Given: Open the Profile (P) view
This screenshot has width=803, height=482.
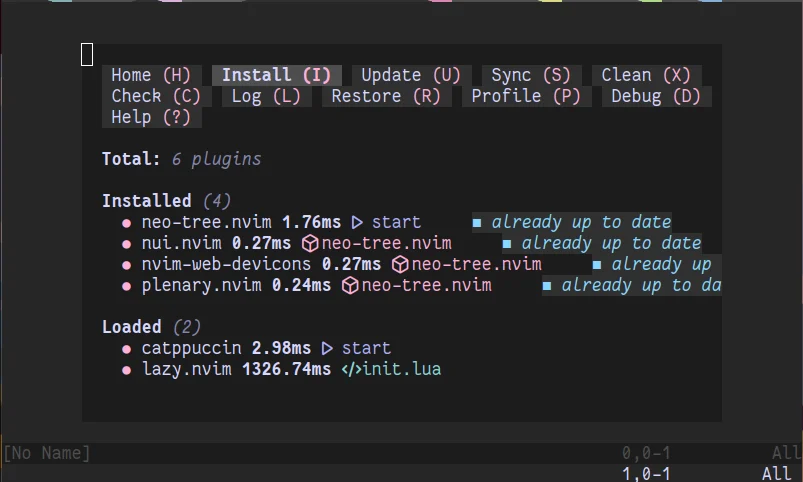Looking at the screenshot, I should pos(526,96).
